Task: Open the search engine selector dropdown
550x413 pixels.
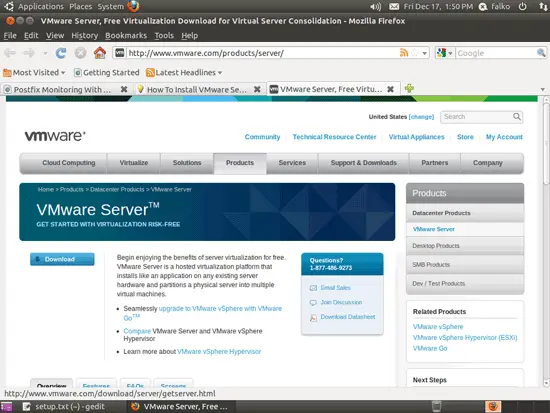Action: point(445,53)
